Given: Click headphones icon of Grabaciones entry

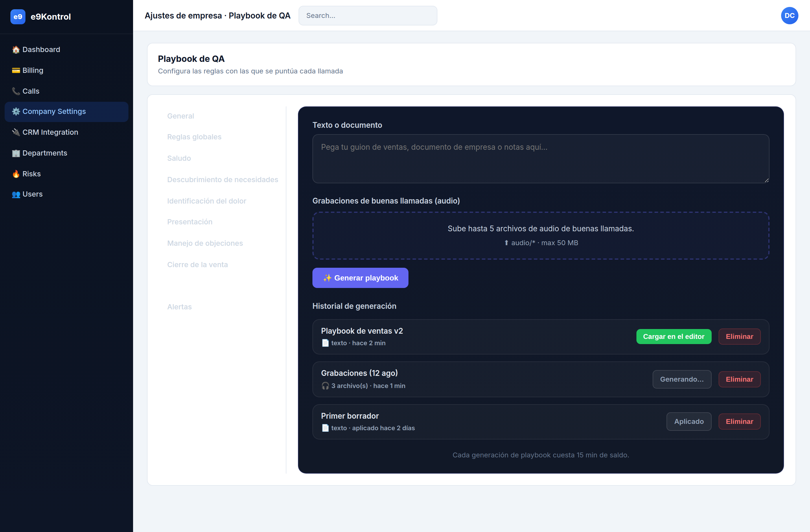Looking at the screenshot, I should pyautogui.click(x=325, y=386).
